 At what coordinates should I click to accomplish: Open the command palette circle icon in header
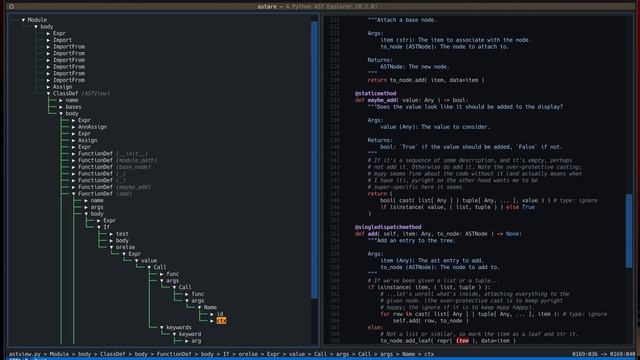11,7
